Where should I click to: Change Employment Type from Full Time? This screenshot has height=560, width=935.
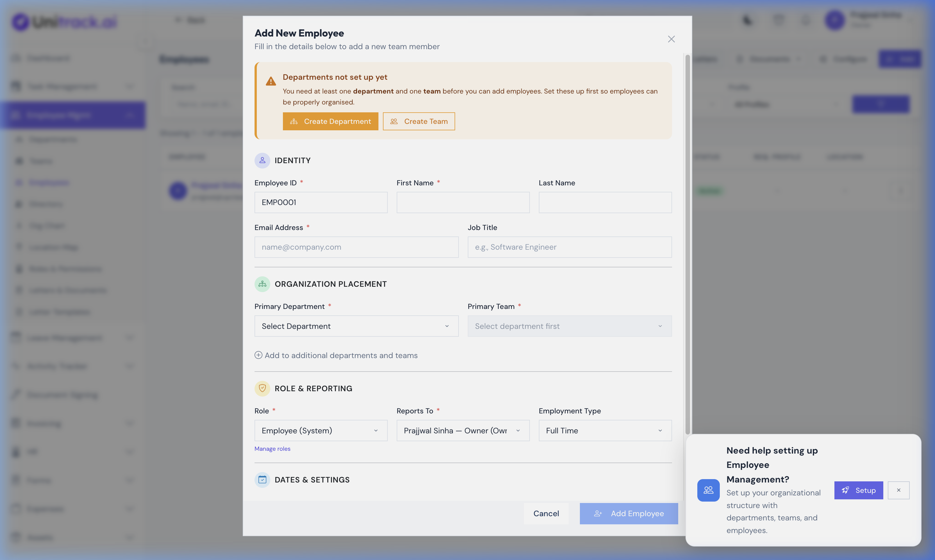tap(604, 430)
